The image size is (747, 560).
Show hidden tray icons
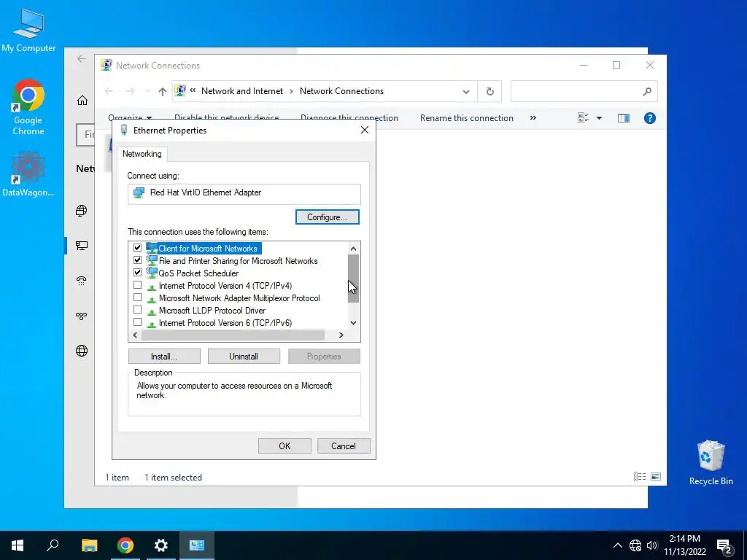[617, 545]
